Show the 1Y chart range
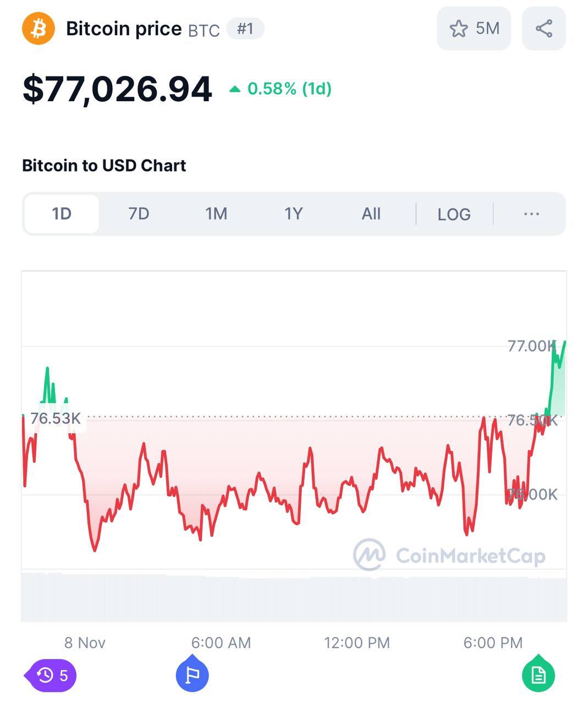Image resolution: width=588 pixels, height=704 pixels. click(x=294, y=214)
